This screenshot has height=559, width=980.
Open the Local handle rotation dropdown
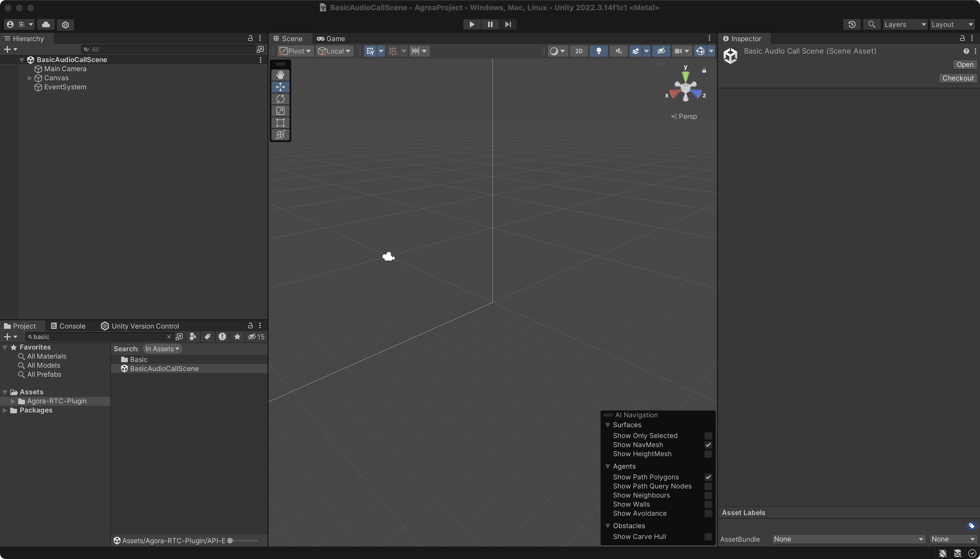(335, 51)
